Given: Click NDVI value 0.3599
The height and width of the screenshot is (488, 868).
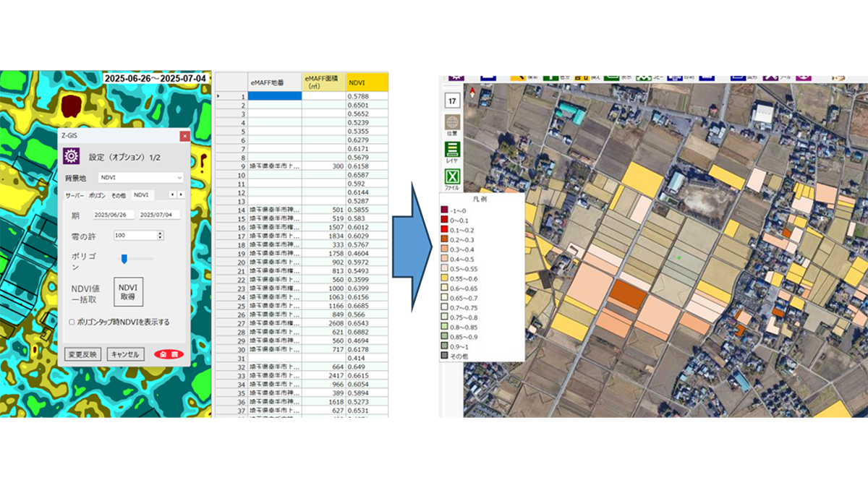Looking at the screenshot, I should tap(367, 279).
